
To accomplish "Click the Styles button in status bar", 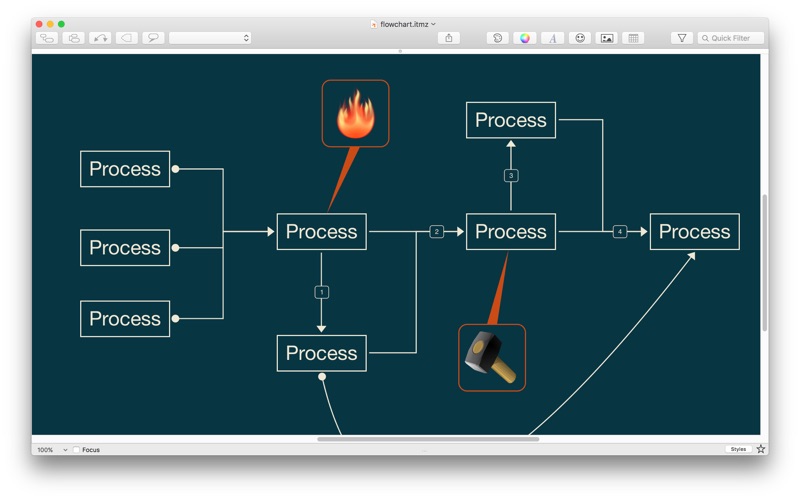I will coord(738,449).
